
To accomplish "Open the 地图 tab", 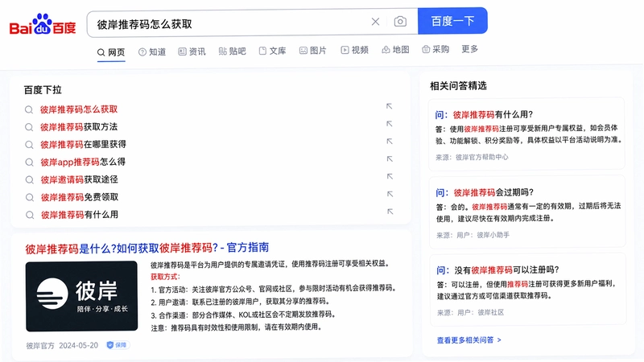I will pos(395,49).
